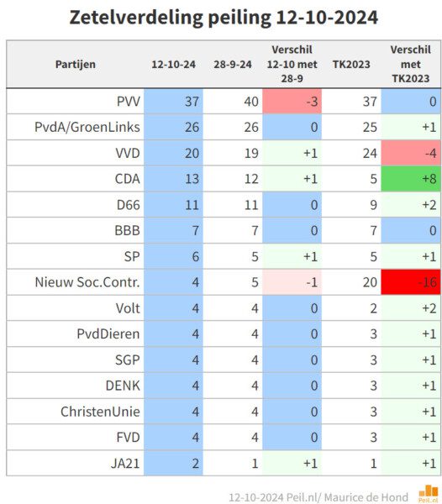Viewport: 442px width, 504px height.
Task: Click the Peil.nl bar chart logo
Action: (x=429, y=494)
